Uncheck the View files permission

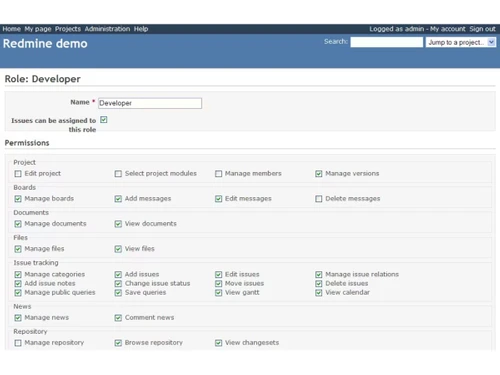tap(118, 249)
